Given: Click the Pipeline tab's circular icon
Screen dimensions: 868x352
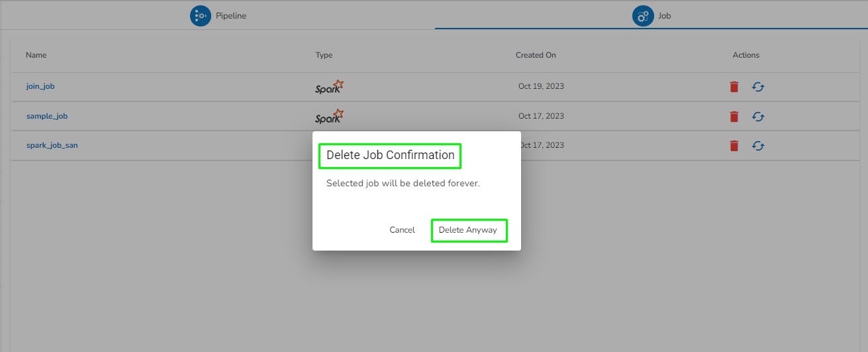Looking at the screenshot, I should tap(201, 16).
